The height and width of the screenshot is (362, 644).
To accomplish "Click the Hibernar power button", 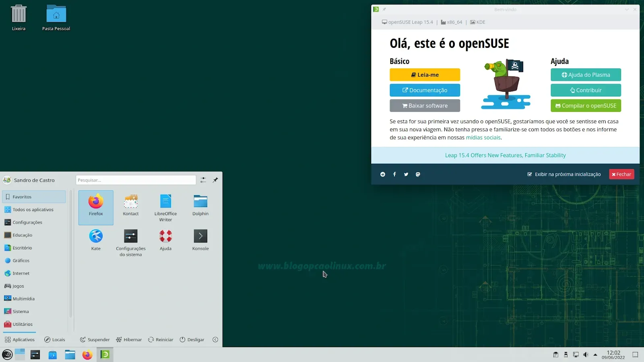I will coord(129,339).
